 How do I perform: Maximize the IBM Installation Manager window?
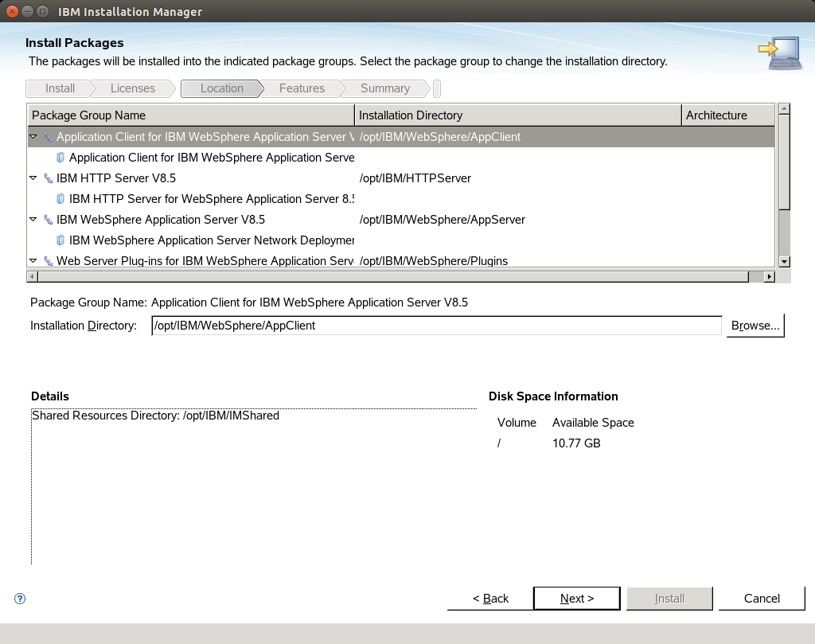43,11
